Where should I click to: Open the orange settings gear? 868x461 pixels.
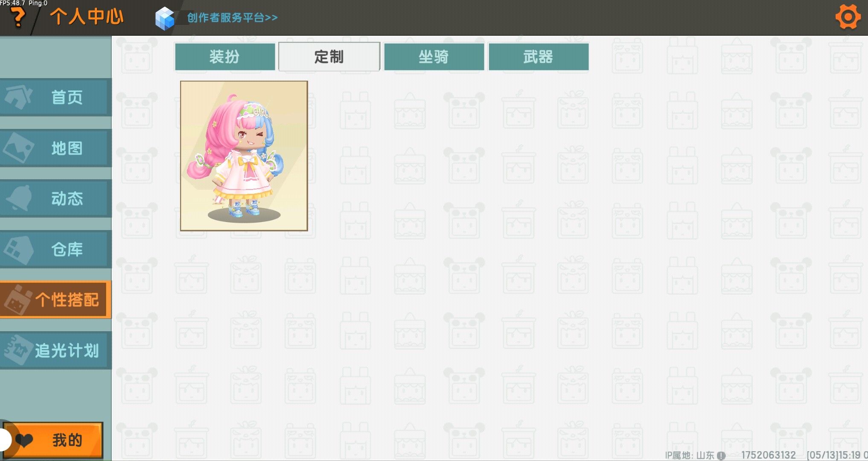[848, 17]
